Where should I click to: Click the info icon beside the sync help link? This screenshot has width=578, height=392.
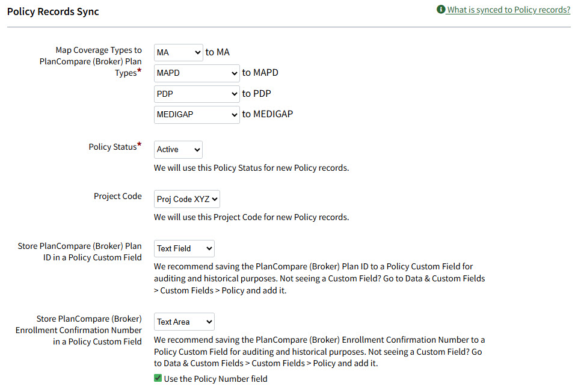(x=440, y=9)
